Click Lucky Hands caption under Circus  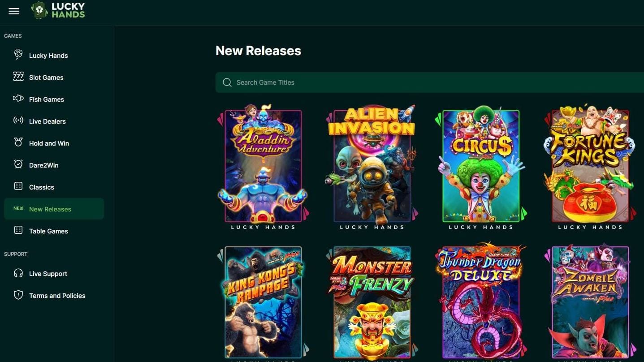point(481,227)
